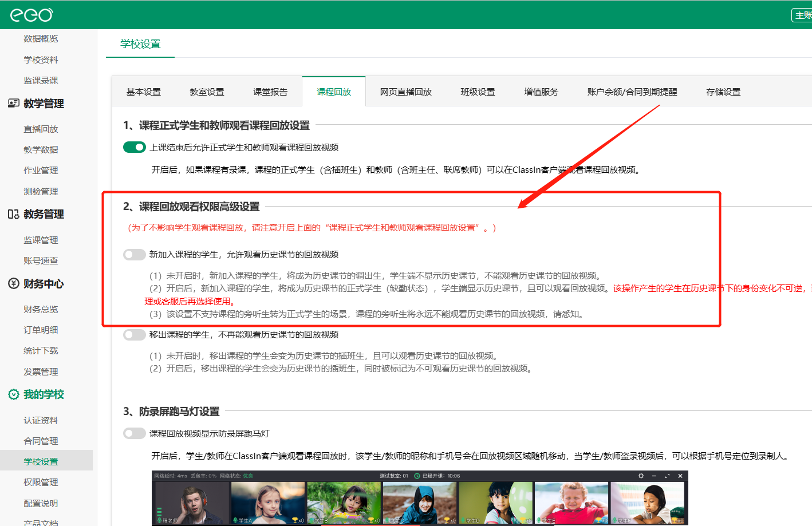The image size is (812, 526).
Task: Open 监课管理 menu item
Action: (x=41, y=240)
